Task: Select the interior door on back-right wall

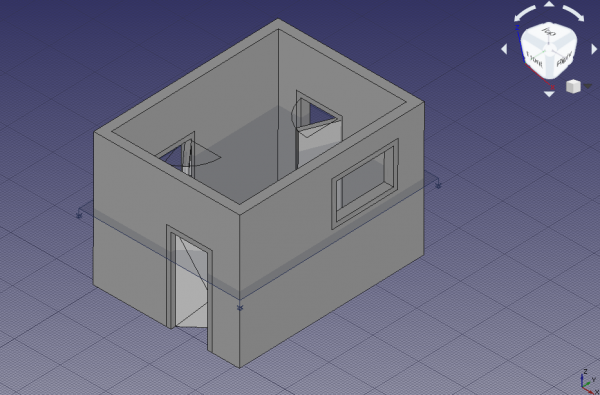Action: click(x=318, y=130)
